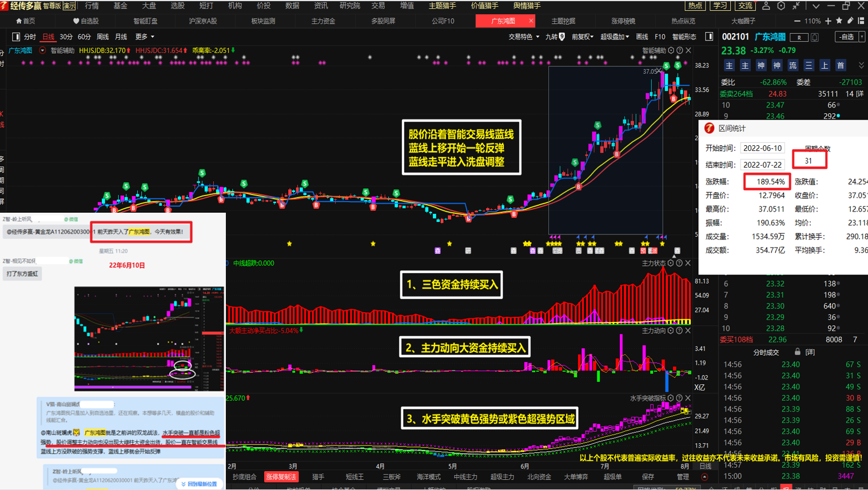This screenshot has height=490, width=868.
Task: Toggle the 九转 indicator
Action: pos(555,37)
